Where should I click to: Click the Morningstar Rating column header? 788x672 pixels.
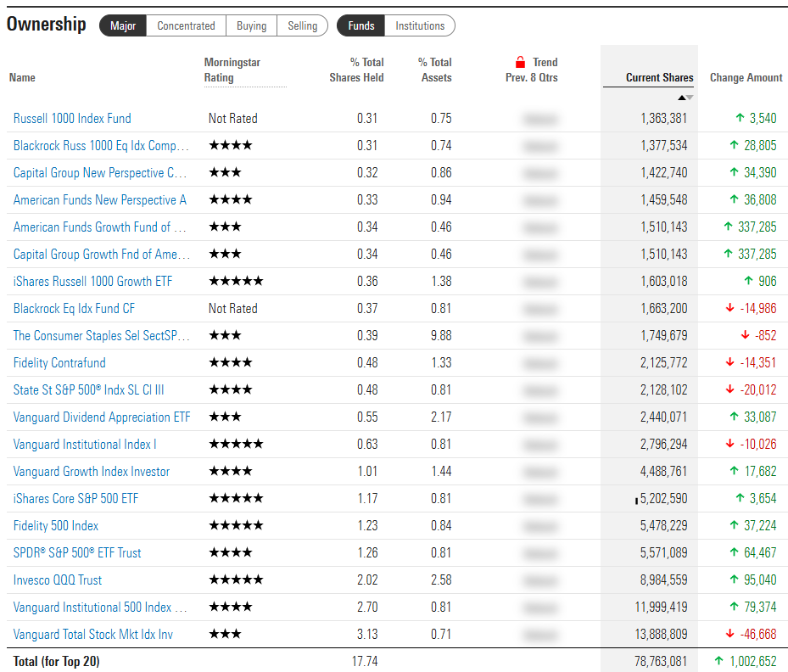(232, 70)
